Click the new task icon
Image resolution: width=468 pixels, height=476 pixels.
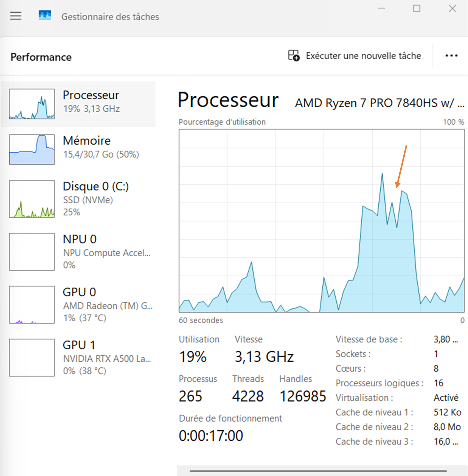pos(293,56)
